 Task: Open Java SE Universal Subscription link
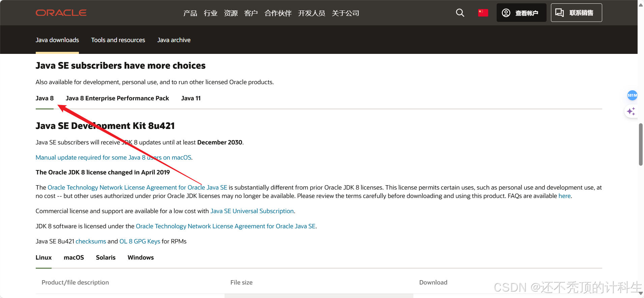pyautogui.click(x=252, y=211)
